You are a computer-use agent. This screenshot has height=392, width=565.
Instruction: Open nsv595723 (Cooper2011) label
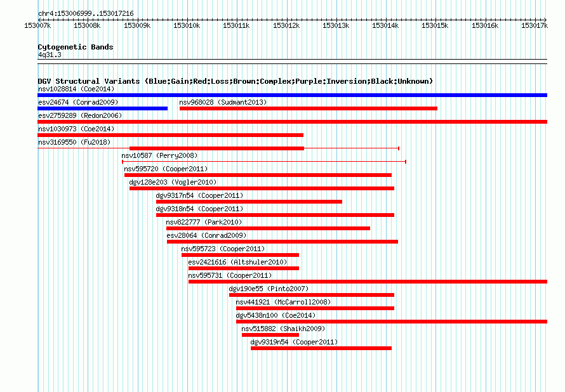point(223,249)
